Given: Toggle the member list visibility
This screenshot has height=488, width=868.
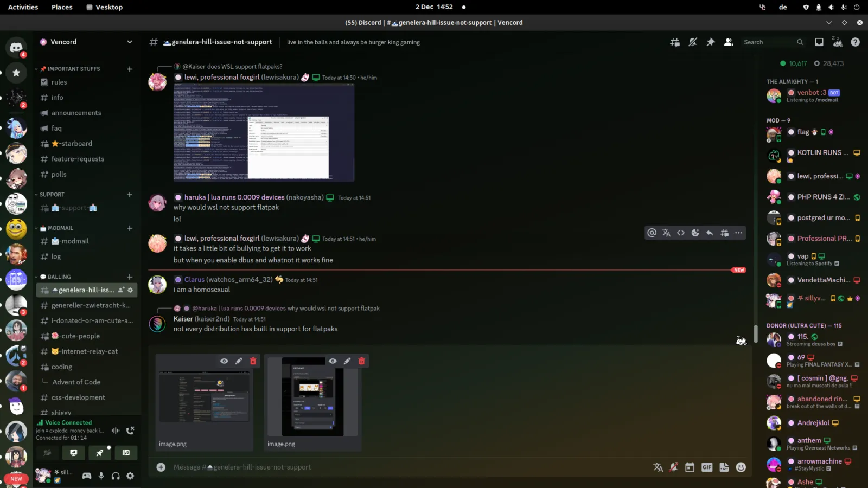Looking at the screenshot, I should tap(729, 42).
